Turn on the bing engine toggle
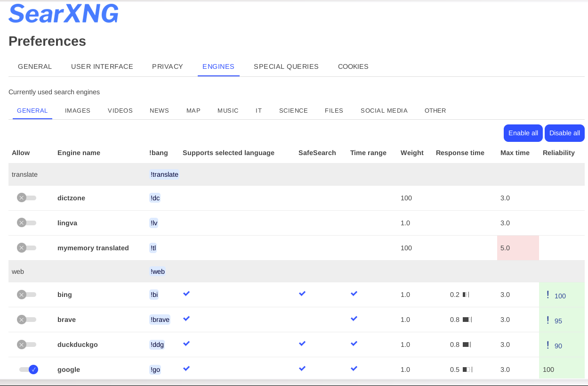 (x=26, y=295)
